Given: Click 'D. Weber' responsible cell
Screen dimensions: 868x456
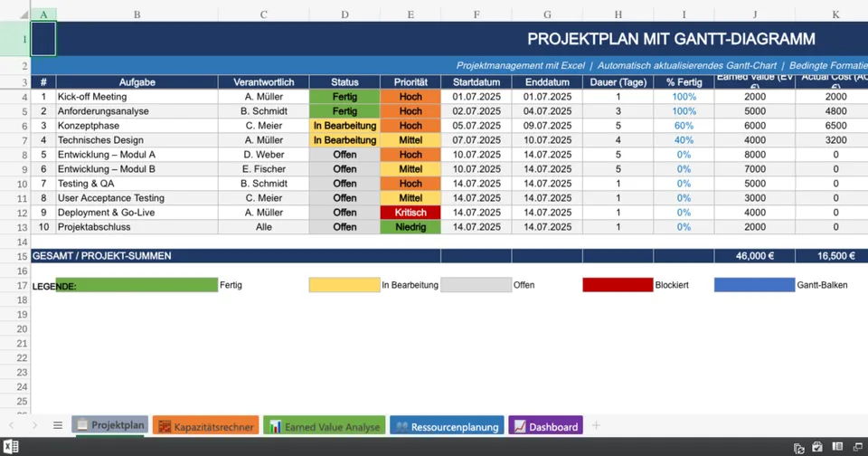Looking at the screenshot, I should (x=263, y=155).
